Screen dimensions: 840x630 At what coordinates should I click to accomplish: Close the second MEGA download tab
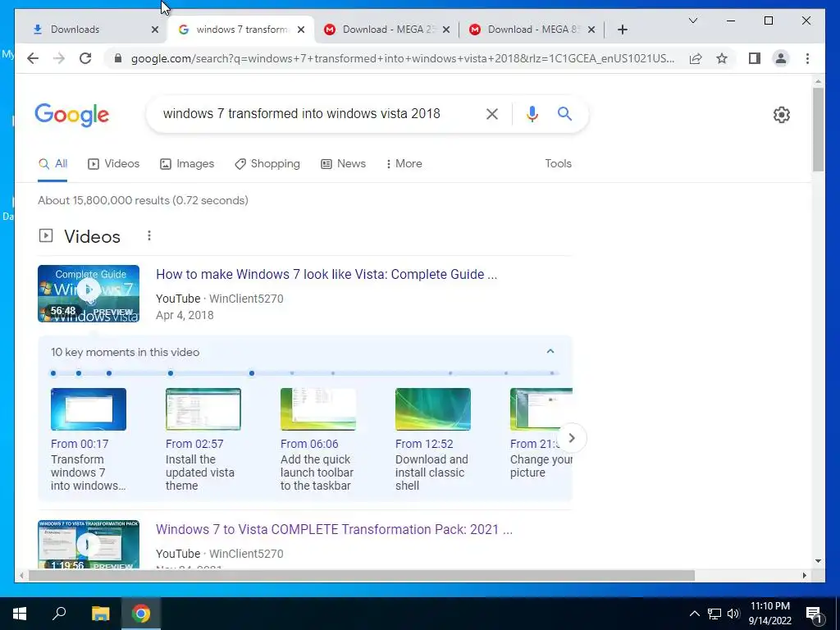(x=591, y=30)
